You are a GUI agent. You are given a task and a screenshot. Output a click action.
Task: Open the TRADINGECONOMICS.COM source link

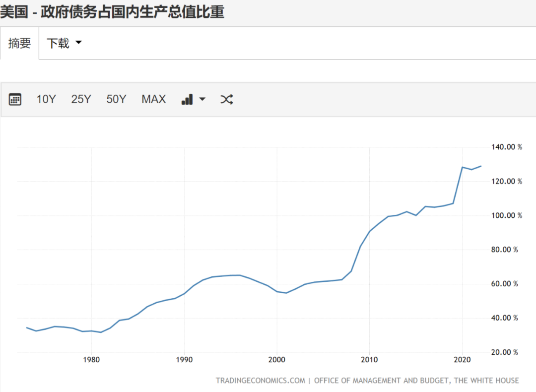pyautogui.click(x=260, y=381)
